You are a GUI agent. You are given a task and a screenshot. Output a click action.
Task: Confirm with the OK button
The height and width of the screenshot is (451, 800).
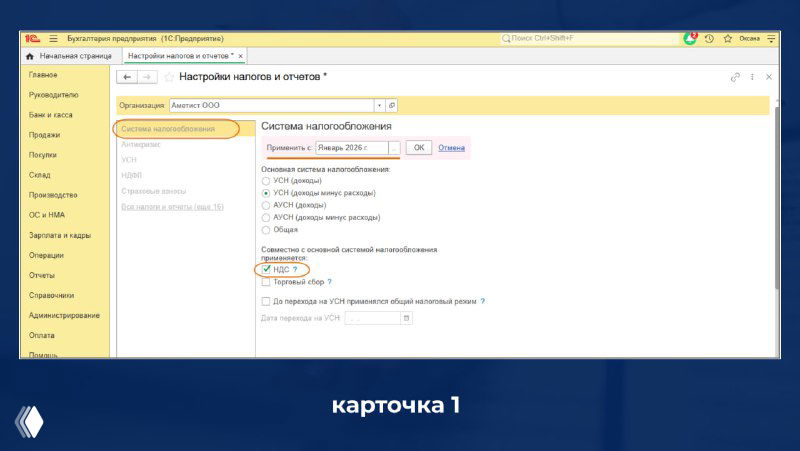click(419, 148)
